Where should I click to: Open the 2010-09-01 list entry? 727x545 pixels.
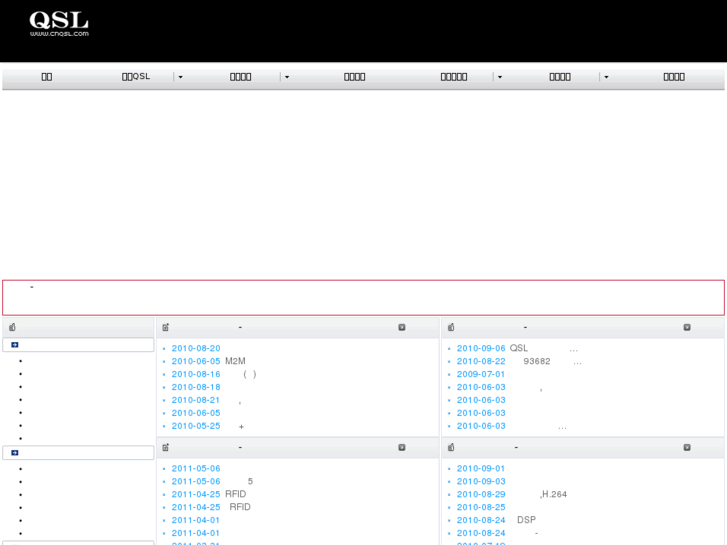[x=481, y=468]
